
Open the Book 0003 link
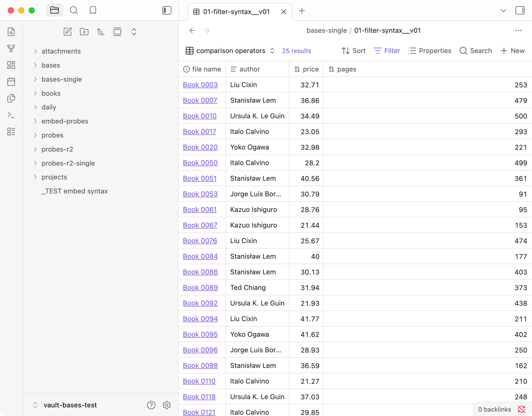200,85
